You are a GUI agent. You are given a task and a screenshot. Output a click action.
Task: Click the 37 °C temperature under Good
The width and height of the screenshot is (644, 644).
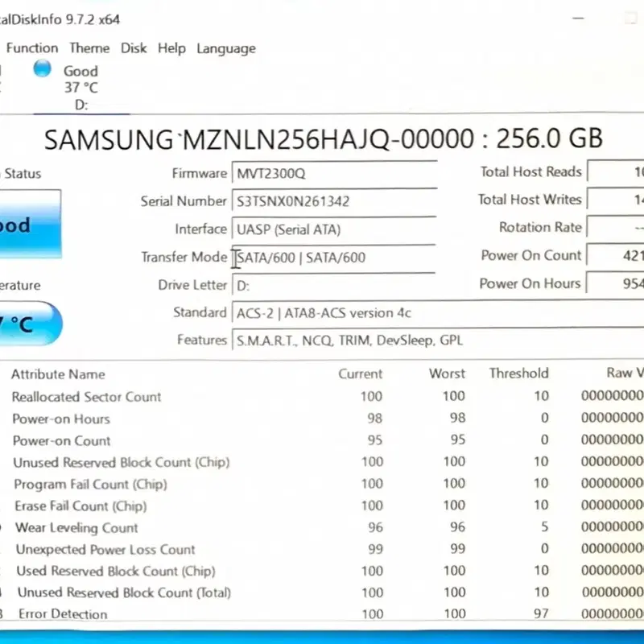(x=81, y=88)
